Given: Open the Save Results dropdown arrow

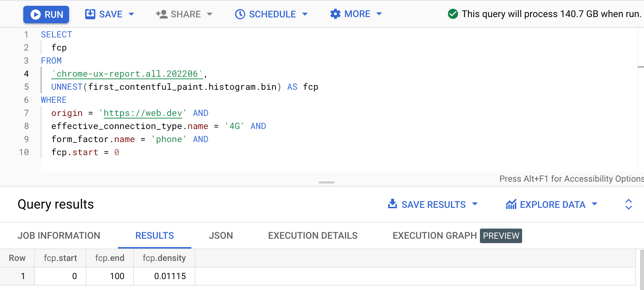Looking at the screenshot, I should (x=475, y=204).
